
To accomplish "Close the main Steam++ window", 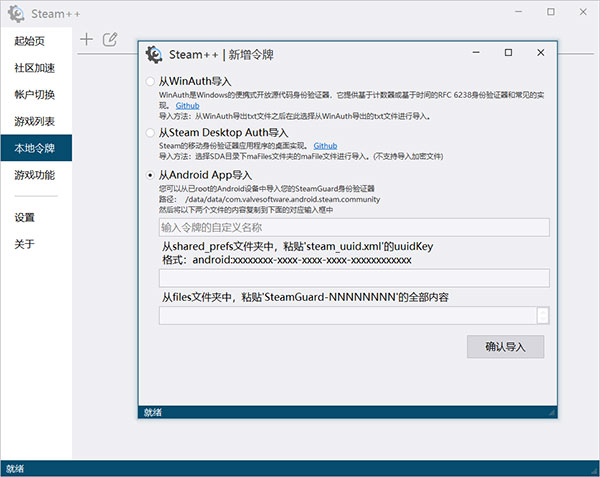I will tap(583, 12).
